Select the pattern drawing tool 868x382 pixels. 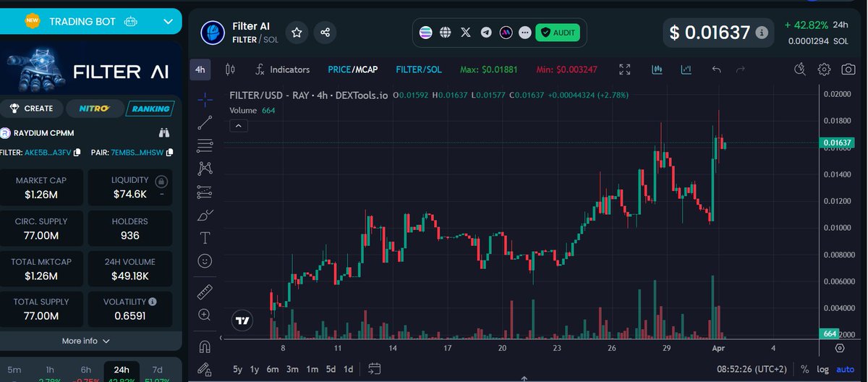click(x=205, y=169)
